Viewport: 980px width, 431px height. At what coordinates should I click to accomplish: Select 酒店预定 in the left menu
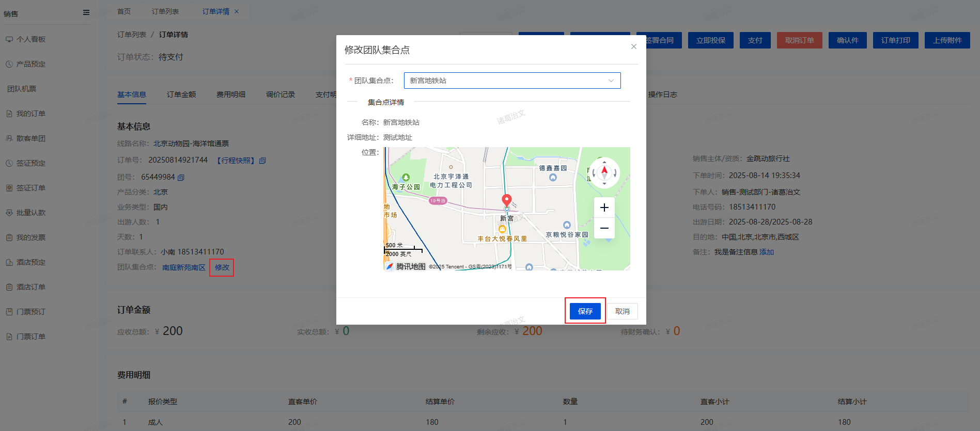[x=31, y=262]
